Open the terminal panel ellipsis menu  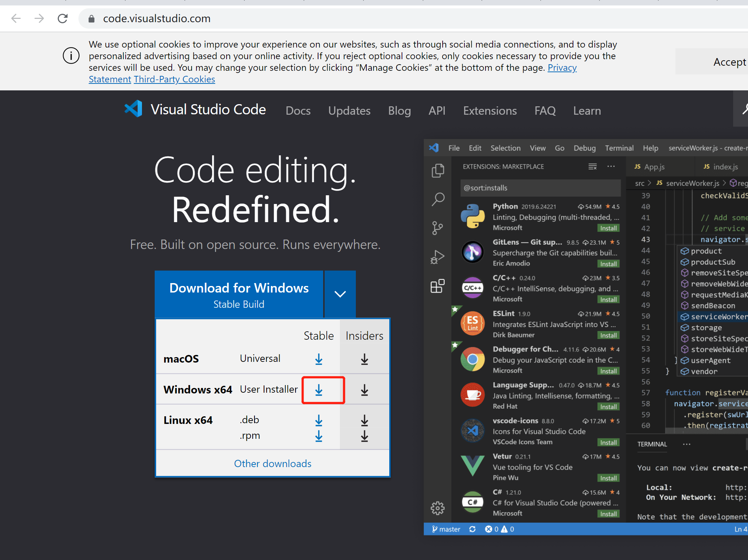coord(687,444)
